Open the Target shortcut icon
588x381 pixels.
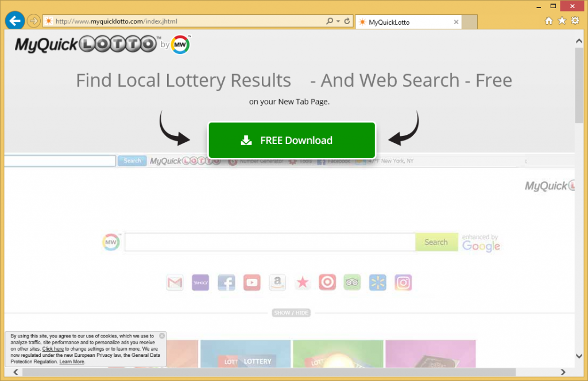pyautogui.click(x=327, y=282)
